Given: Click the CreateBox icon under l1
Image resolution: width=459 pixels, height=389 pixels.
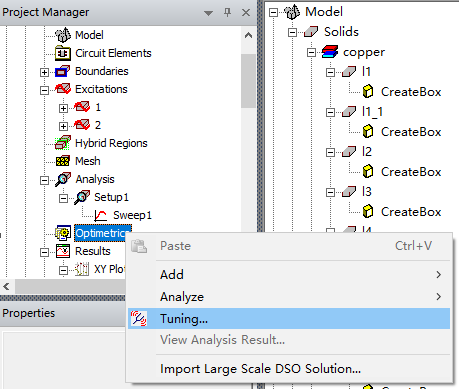Looking at the screenshot, I should tap(368, 92).
